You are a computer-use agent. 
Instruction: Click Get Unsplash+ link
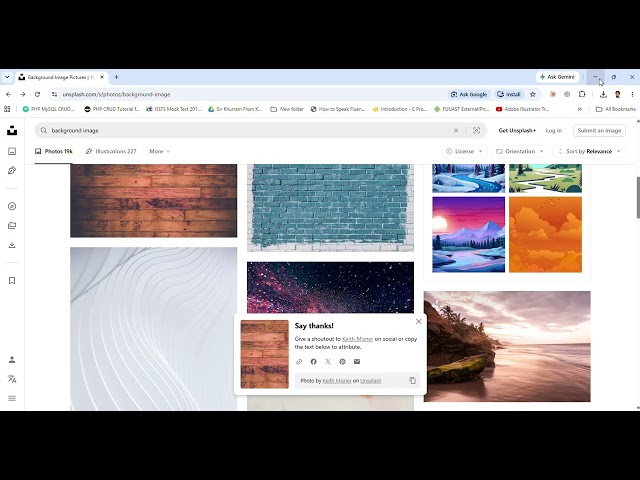click(517, 131)
